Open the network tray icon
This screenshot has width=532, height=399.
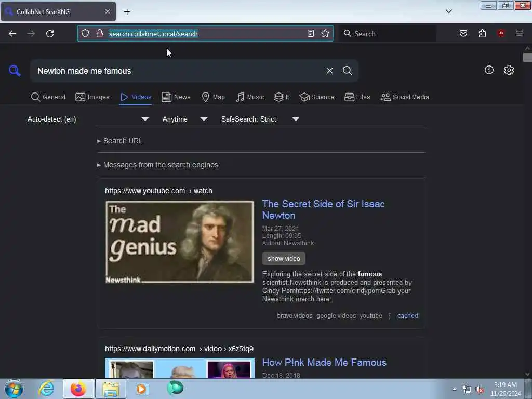[x=467, y=390]
